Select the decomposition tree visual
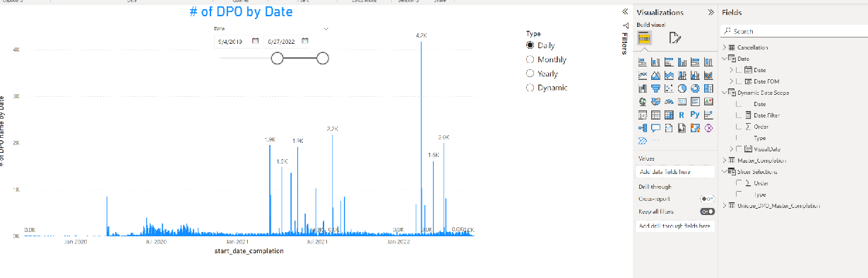868x278 pixels. click(643, 128)
